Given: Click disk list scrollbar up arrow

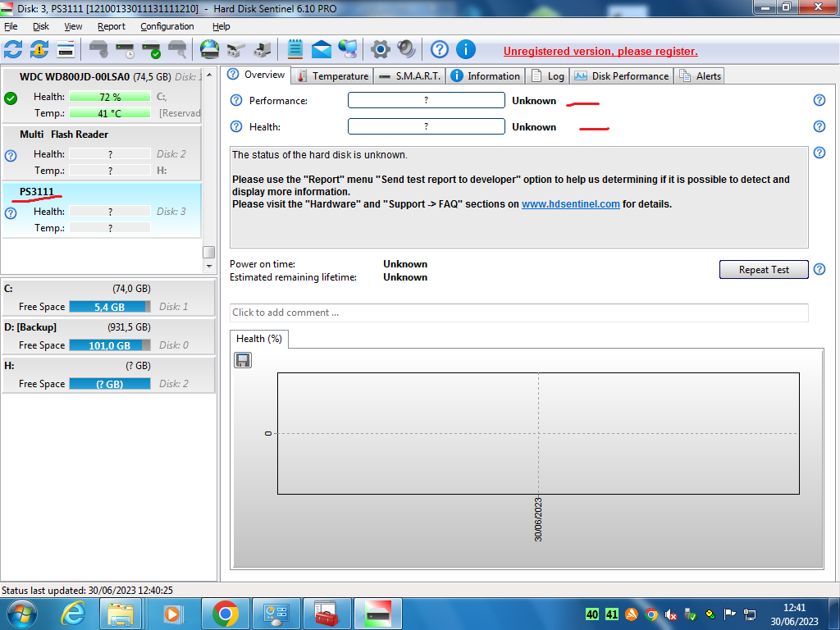Looking at the screenshot, I should point(209,75).
